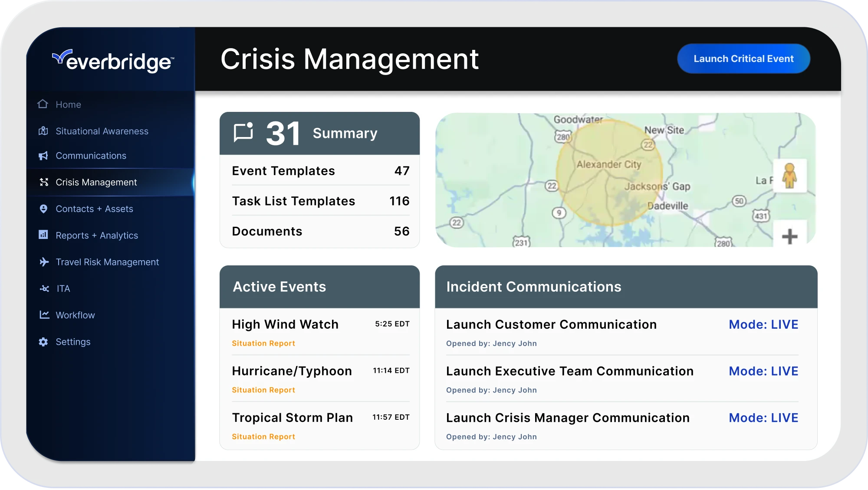Click the Task List Templates row

point(320,201)
